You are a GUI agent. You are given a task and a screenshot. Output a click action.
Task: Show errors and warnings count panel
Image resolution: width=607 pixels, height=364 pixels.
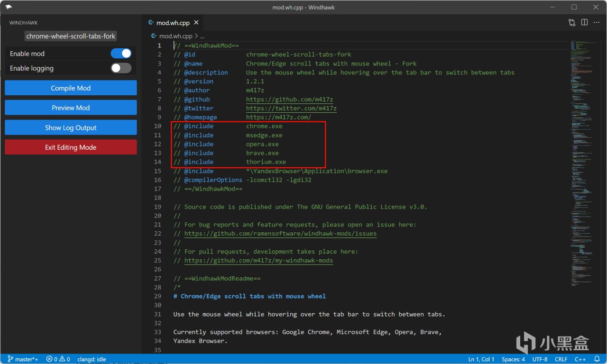tap(58, 359)
